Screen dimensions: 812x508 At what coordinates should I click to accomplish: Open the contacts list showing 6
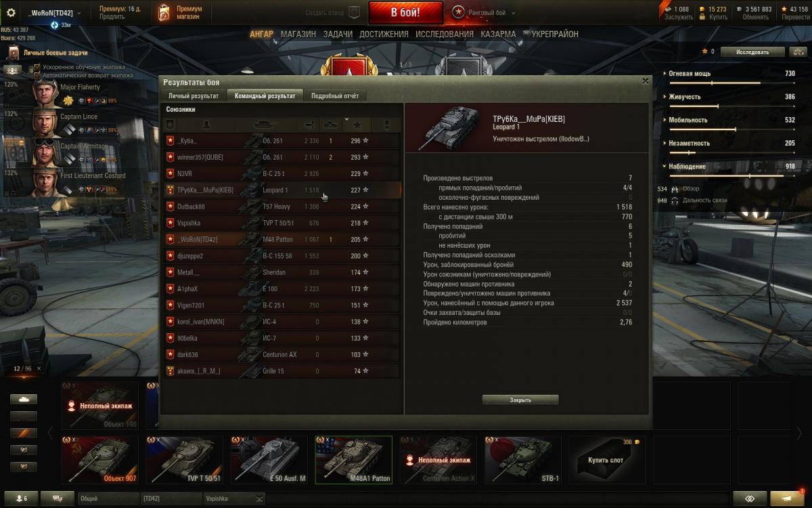(x=22, y=498)
